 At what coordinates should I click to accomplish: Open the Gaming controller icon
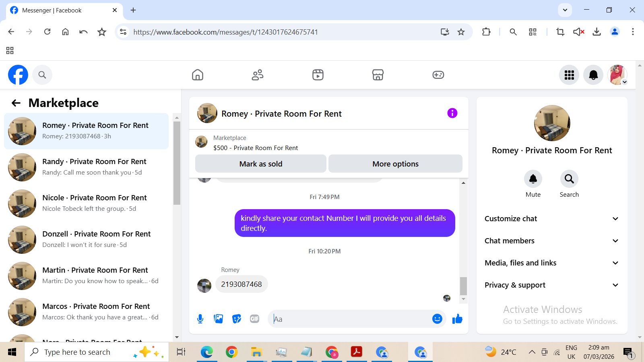(438, 75)
